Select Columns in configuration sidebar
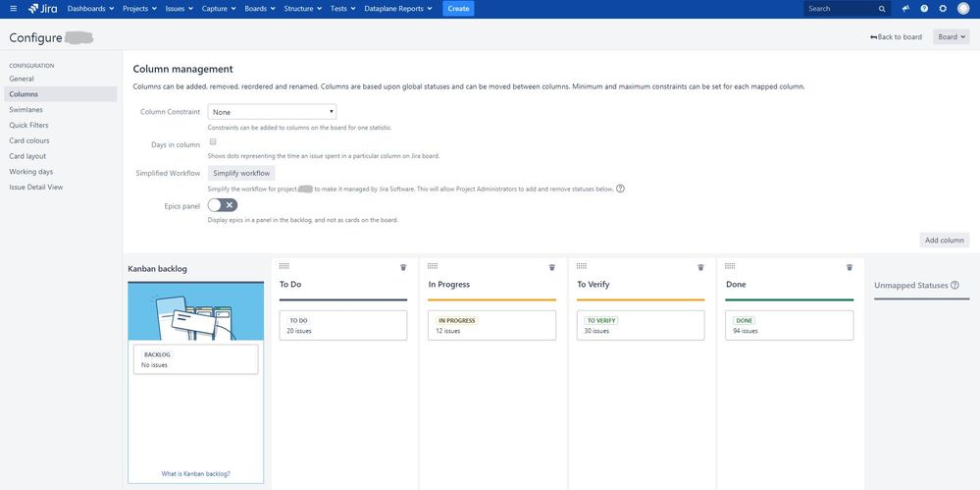The height and width of the screenshot is (490, 980). coord(60,94)
